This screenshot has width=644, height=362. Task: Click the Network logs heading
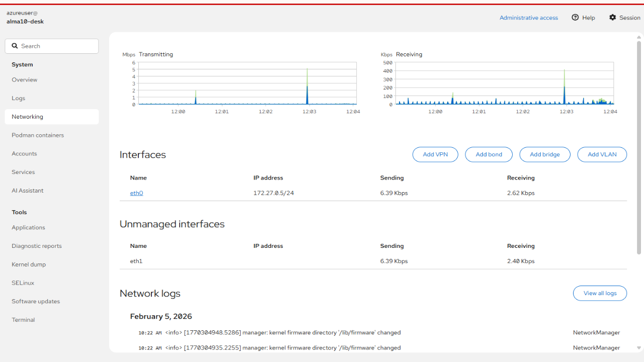[150, 294]
